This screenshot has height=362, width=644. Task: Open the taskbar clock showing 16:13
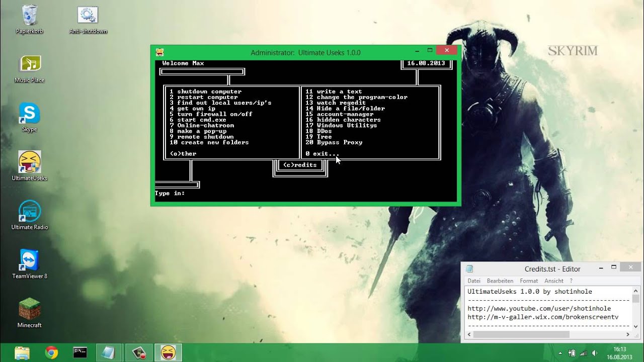[x=619, y=353]
